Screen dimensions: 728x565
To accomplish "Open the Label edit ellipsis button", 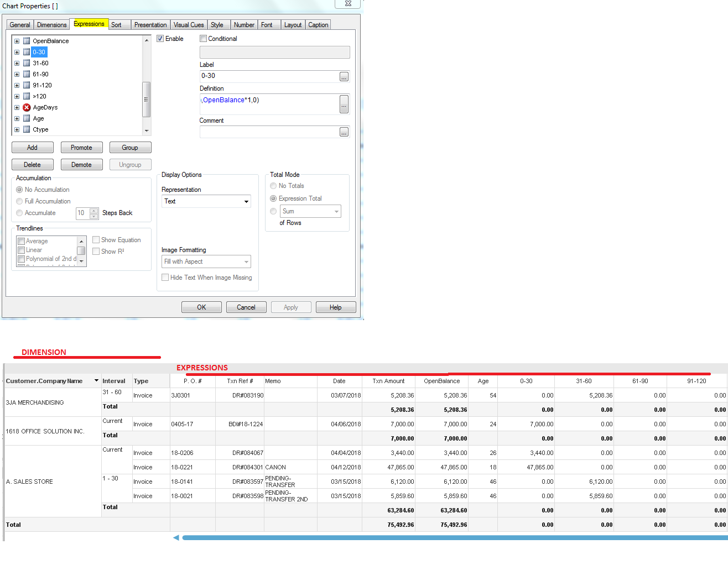I will click(344, 76).
